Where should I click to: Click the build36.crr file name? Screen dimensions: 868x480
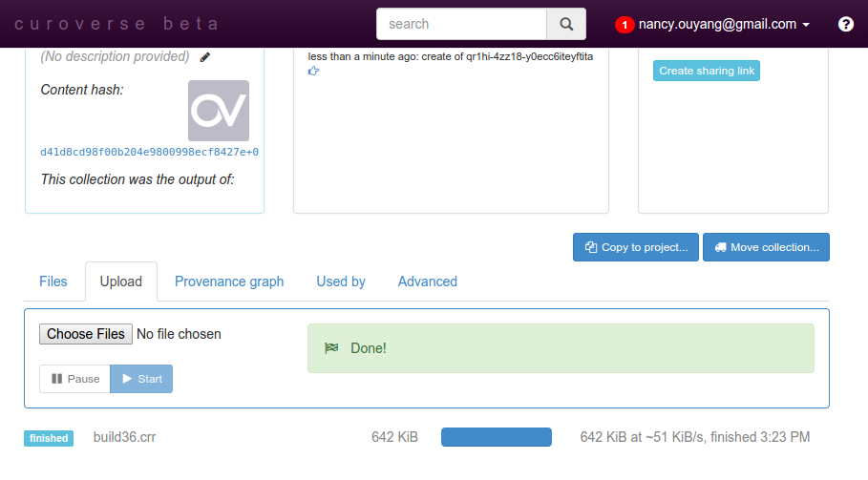(124, 437)
